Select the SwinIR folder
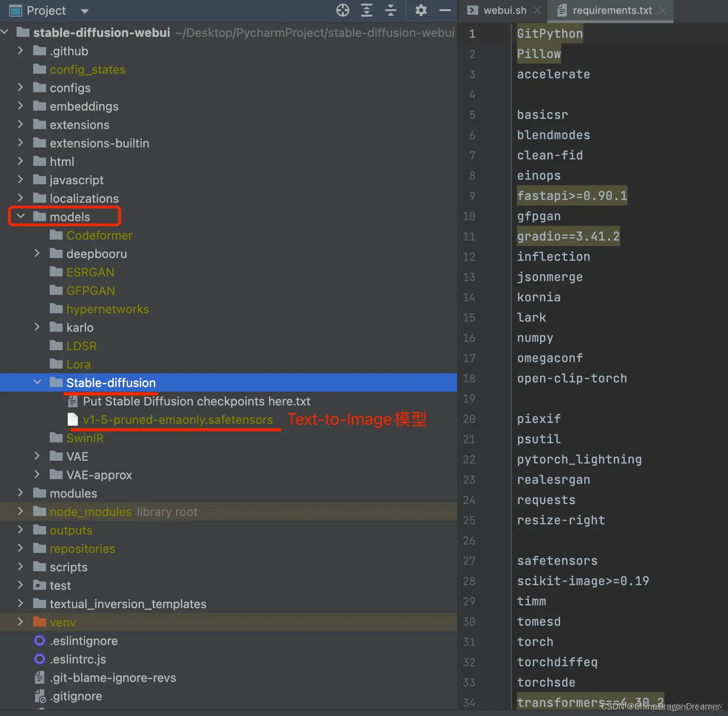Viewport: 728px width, 716px height. click(85, 438)
